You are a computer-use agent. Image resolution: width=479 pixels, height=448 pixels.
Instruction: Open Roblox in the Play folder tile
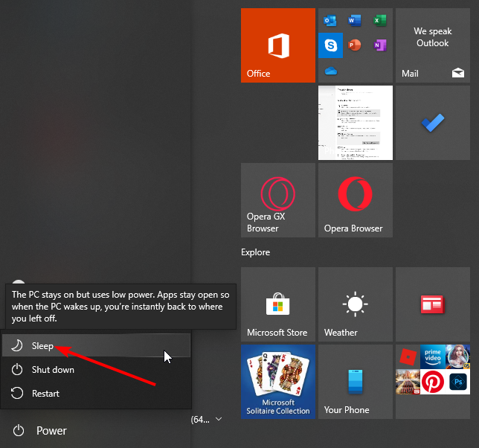pos(408,357)
